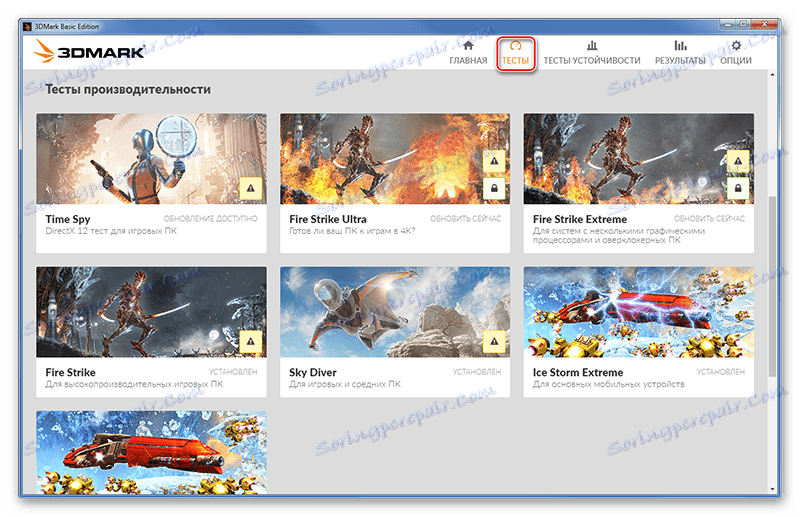The image size is (800, 517).
Task: Click the warning icon on Fire Strike Extreme
Action: pyautogui.click(x=738, y=161)
